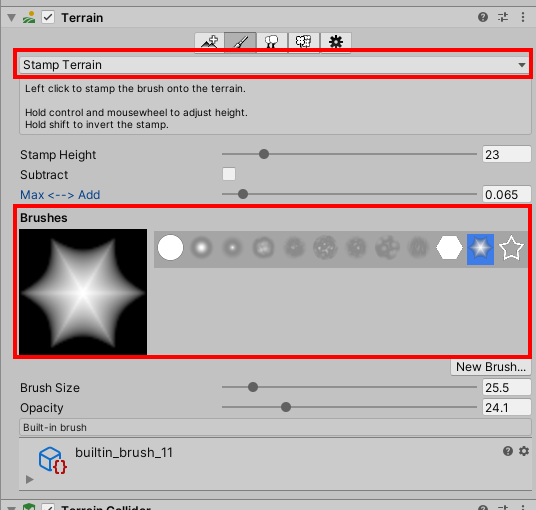Select the solid circle brush
This screenshot has height=510, width=536.
pos(170,247)
